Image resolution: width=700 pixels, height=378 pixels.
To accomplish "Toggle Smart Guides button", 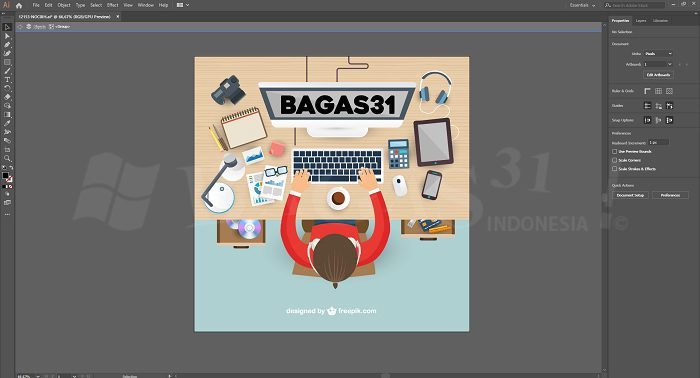I will coord(669,106).
